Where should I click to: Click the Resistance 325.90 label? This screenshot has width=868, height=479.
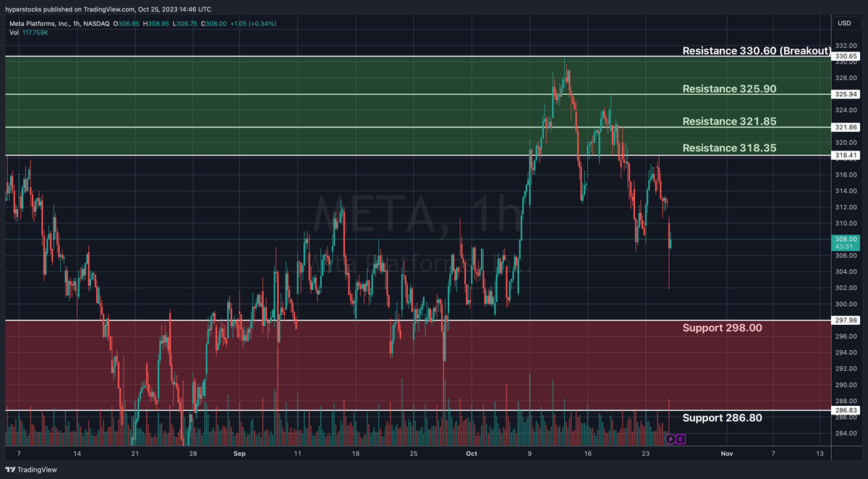[x=728, y=88]
